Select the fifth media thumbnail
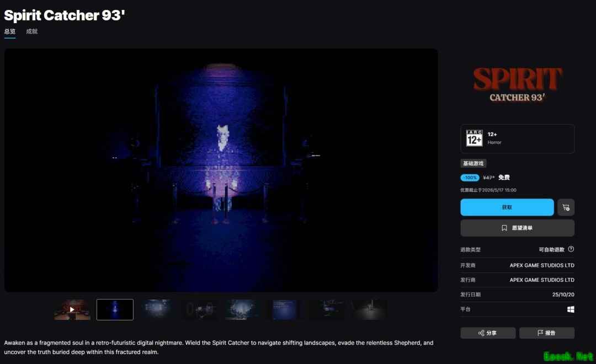 tap(242, 309)
